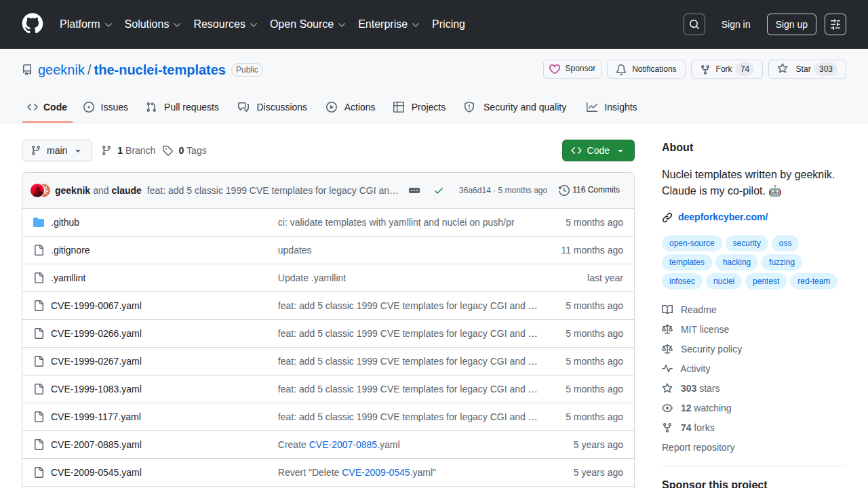Expand the Enterprise navigation menu
This screenshot has height=488, width=868.
click(389, 24)
